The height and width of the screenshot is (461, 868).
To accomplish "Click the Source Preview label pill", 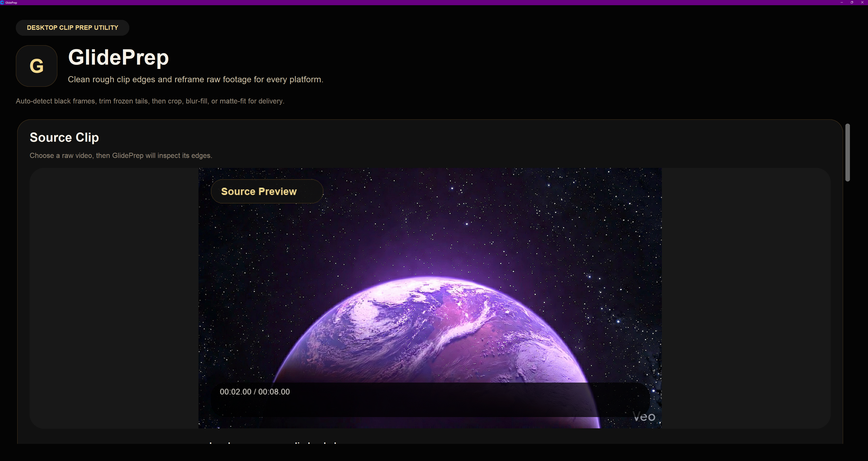I will pyautogui.click(x=267, y=191).
